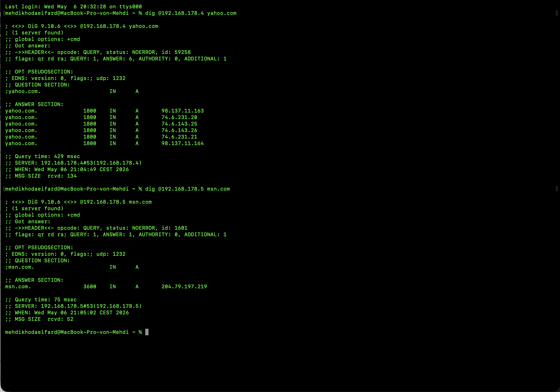Screen dimensions: 560x392
Task: Click the 'DiG 9.10.6' banner for msn.com
Action: coord(78,202)
